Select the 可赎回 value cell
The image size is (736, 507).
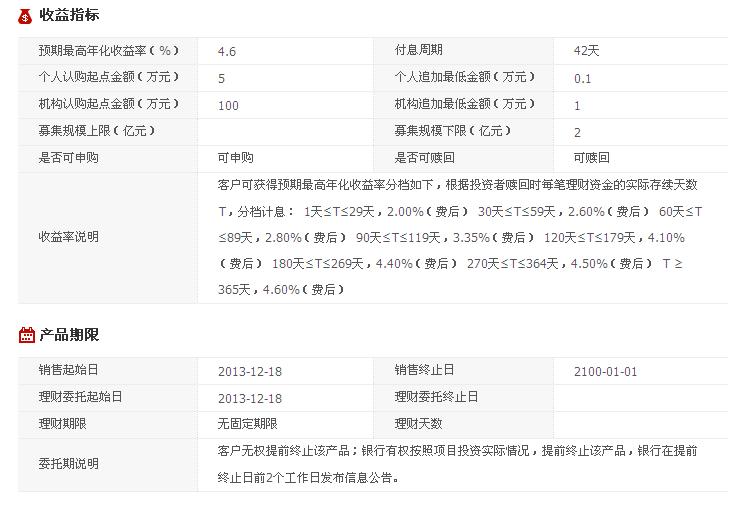point(591,158)
